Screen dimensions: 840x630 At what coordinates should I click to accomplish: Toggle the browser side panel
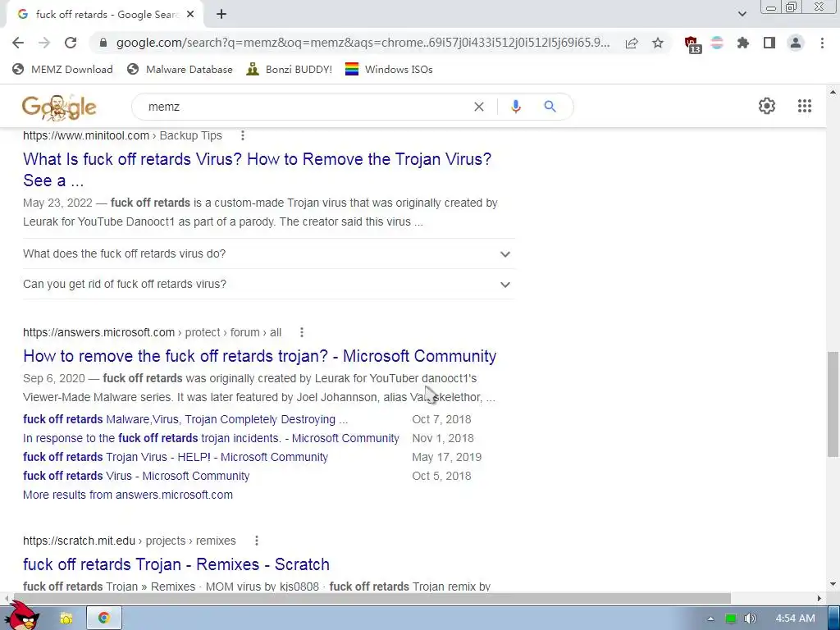point(769,43)
